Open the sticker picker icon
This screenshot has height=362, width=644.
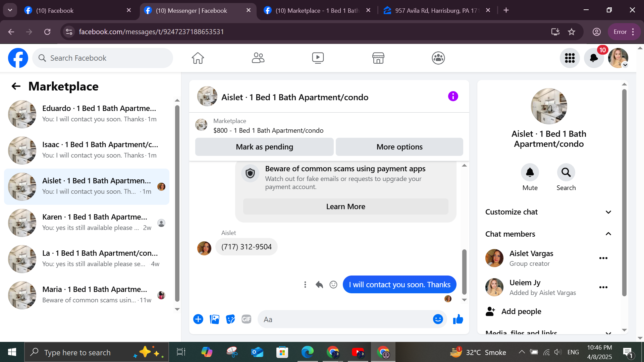230,319
